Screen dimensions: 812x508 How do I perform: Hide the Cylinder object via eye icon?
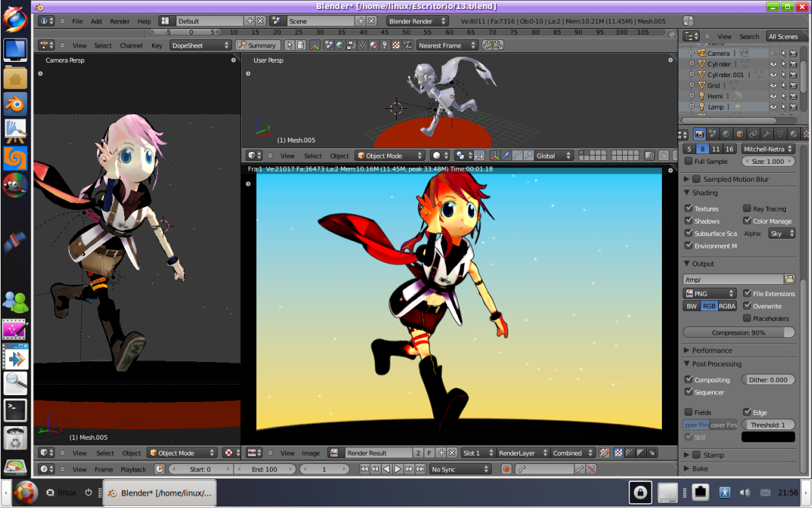click(773, 64)
